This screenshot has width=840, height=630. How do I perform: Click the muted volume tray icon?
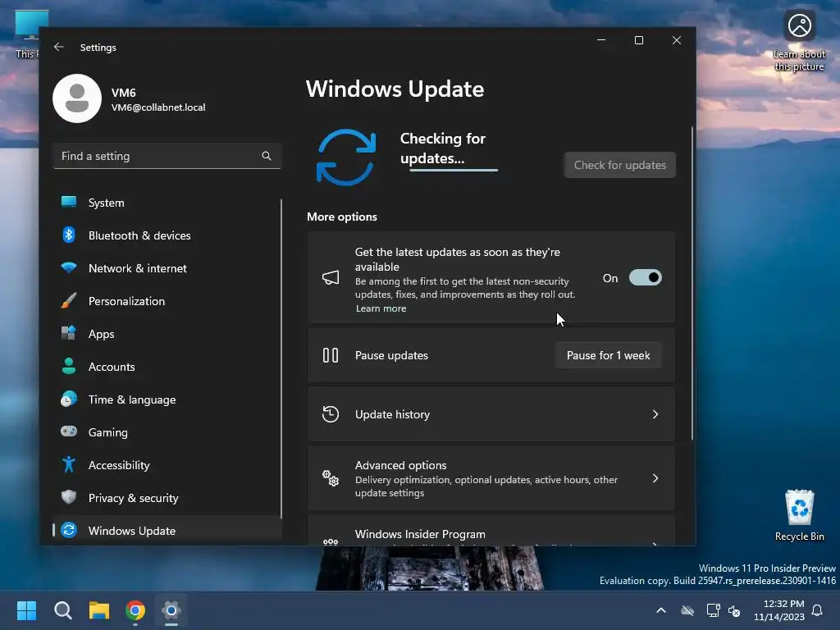[734, 610]
